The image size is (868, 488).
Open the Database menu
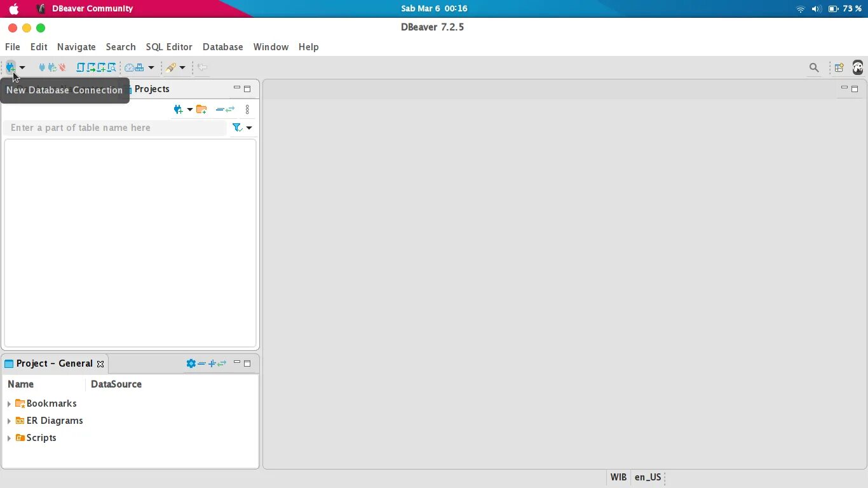(223, 47)
